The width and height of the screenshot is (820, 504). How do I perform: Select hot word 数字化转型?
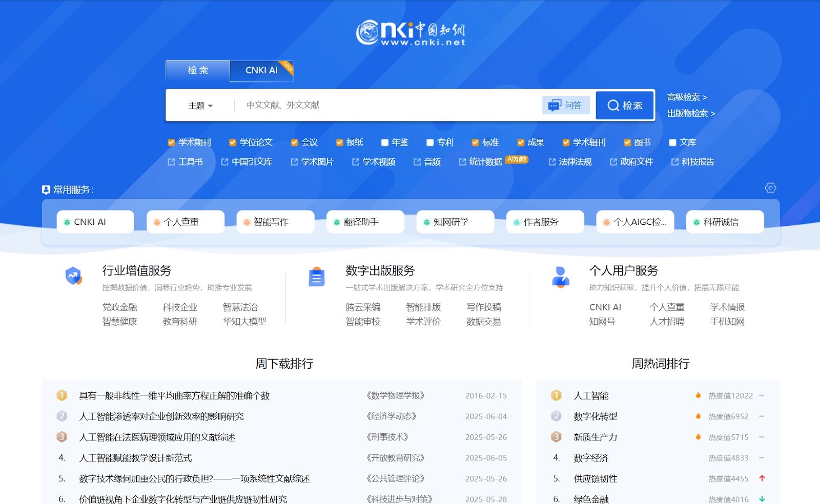click(596, 416)
